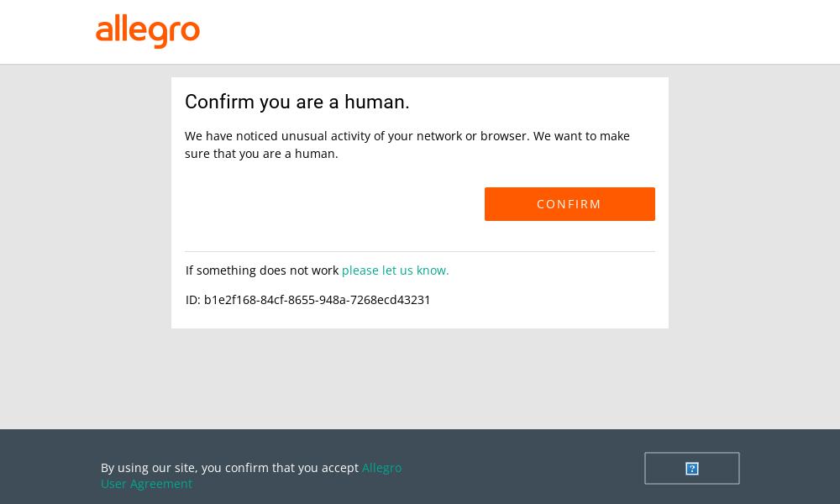Click the word 'browser' in the notice
840x504 pixels.
pyautogui.click(x=504, y=136)
